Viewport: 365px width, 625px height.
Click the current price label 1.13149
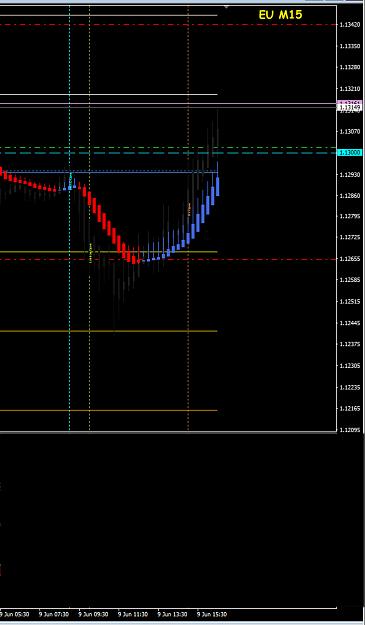pos(349,108)
